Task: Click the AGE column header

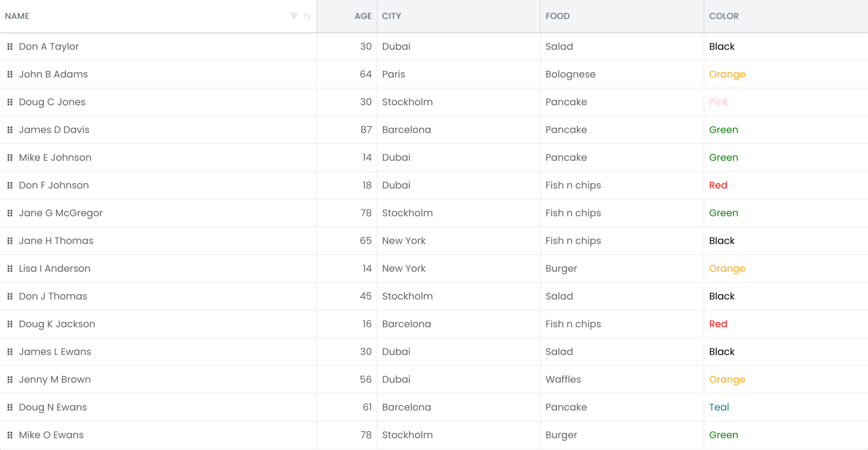Action: [363, 16]
